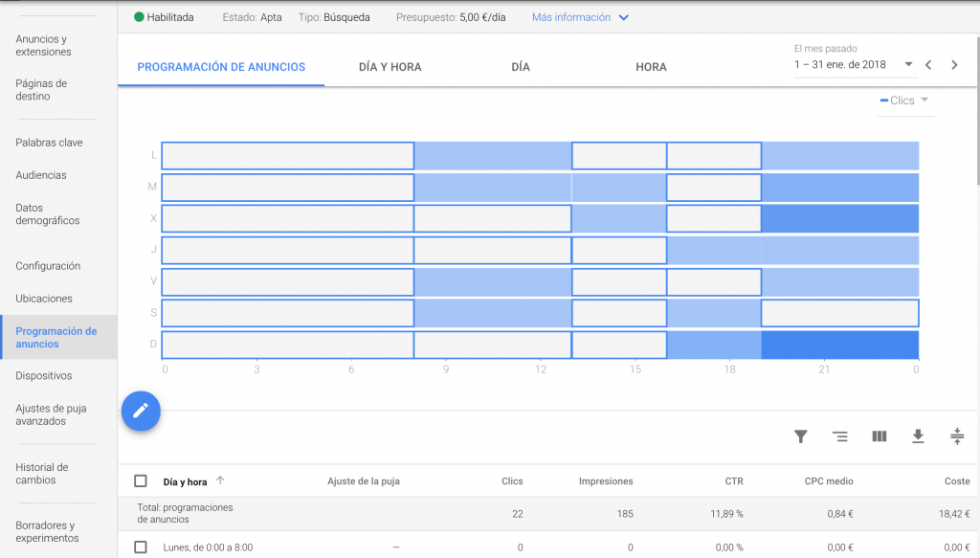
Task: Click Wednesday 19-24 blue schedule block
Action: click(840, 218)
